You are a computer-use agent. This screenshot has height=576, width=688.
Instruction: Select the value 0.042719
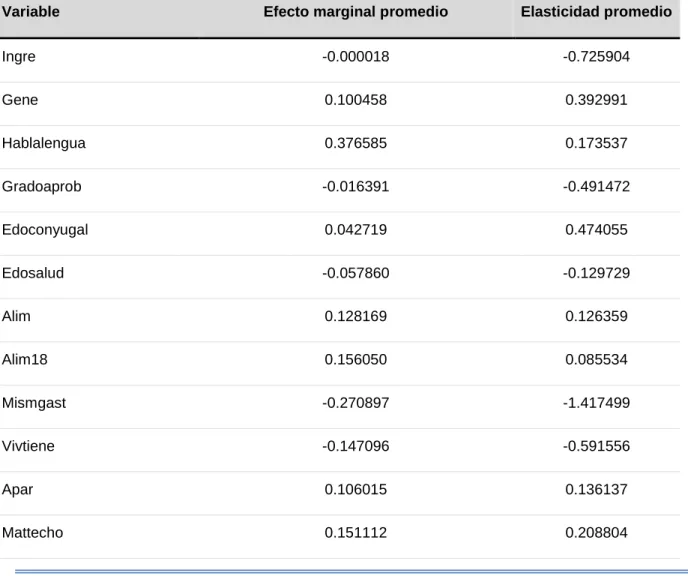click(x=355, y=230)
